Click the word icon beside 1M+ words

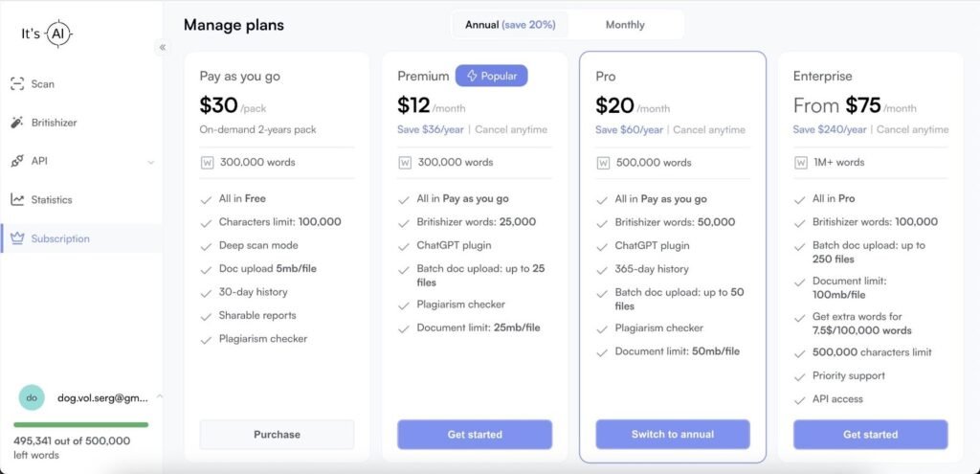801,163
